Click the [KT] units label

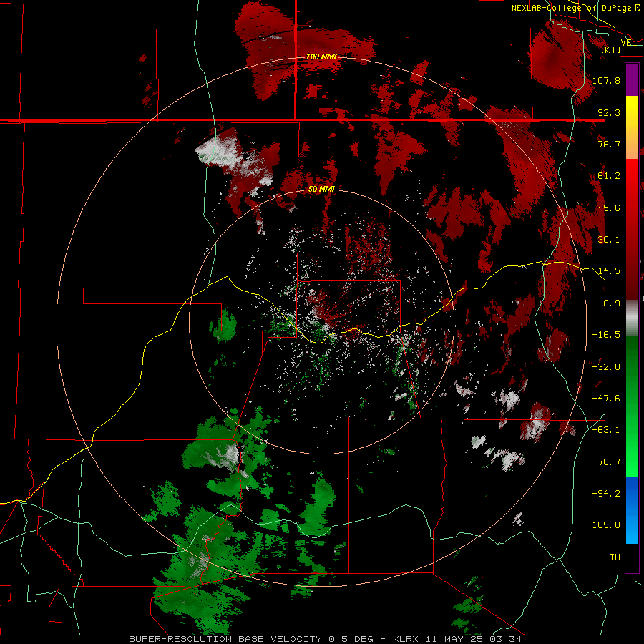(x=611, y=49)
